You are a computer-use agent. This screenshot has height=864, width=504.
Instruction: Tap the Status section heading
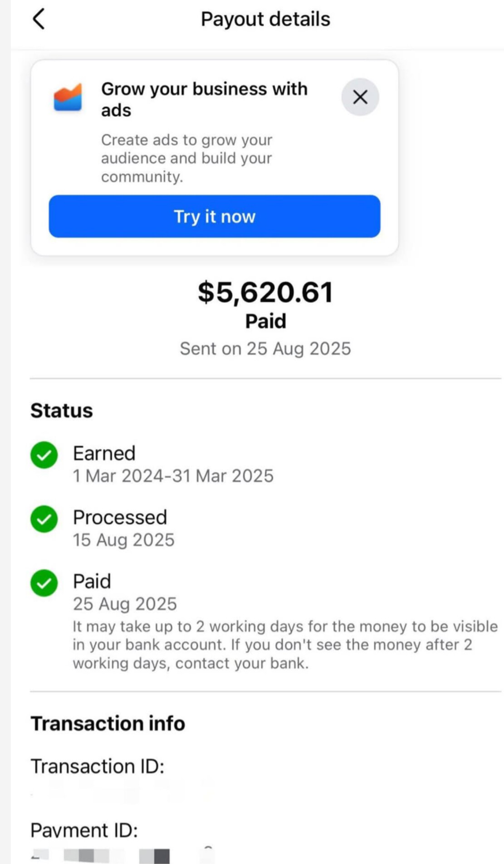[x=62, y=410]
